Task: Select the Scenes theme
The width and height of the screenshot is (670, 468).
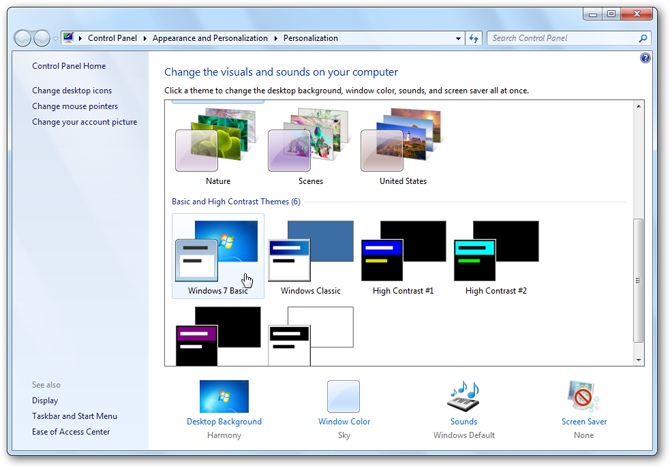Action: point(311,145)
